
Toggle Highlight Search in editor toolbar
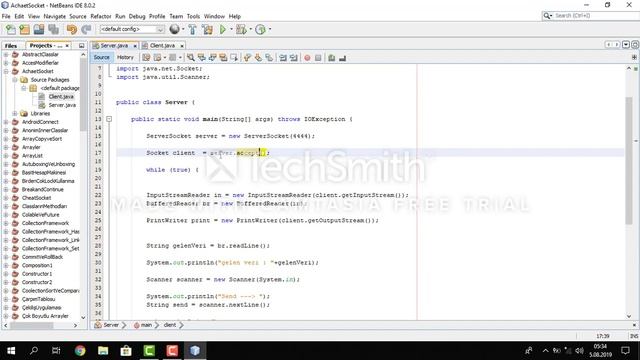pos(223,58)
